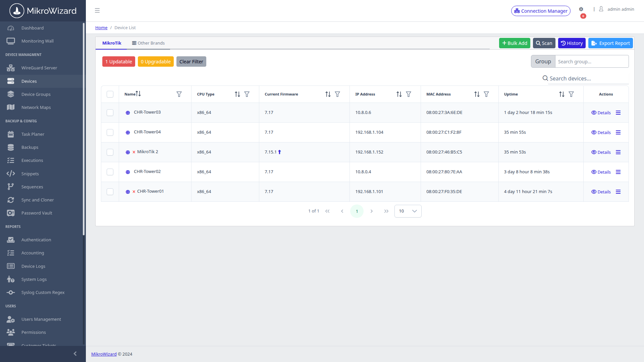Open actions menu for CHR-Tower04 row

pos(618,132)
